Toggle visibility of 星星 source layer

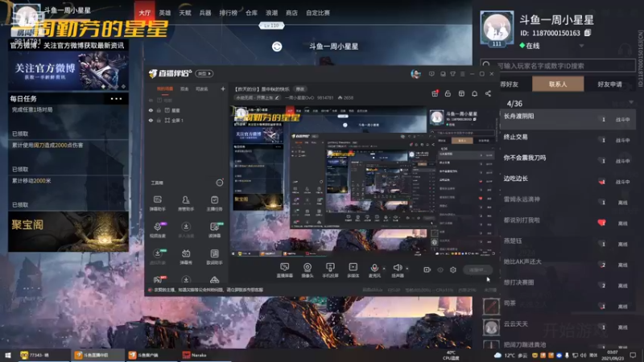(151, 110)
